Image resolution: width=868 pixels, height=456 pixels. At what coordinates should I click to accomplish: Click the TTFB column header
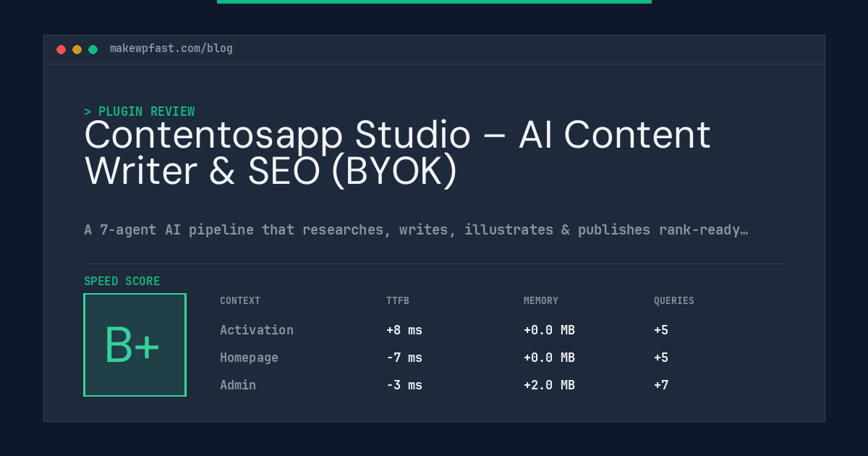coord(398,301)
